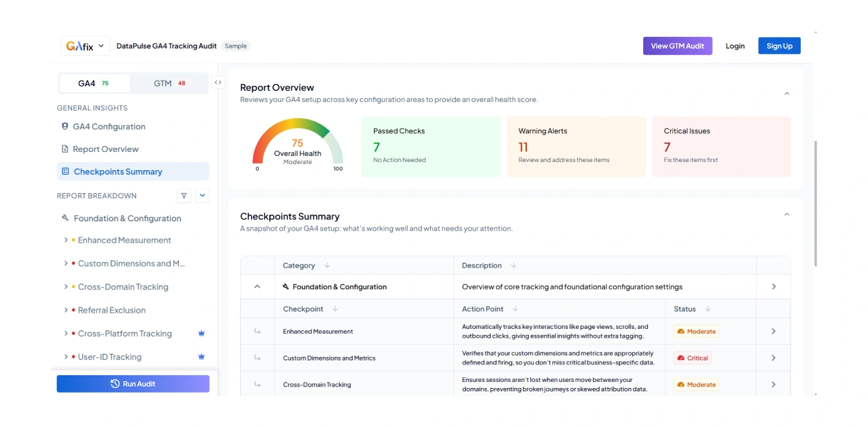868x427 pixels.
Task: Click indent arrow icon on Enhanced Measurement row
Action: 257,332
